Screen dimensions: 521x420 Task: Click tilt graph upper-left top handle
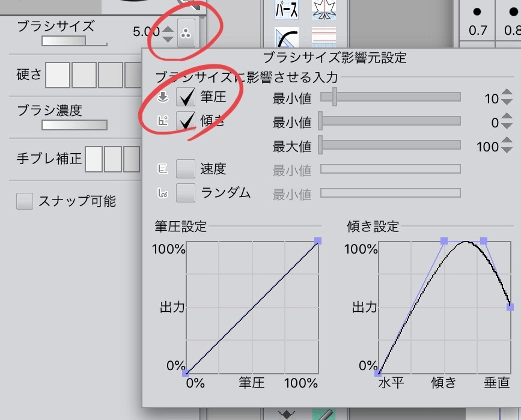coord(444,241)
